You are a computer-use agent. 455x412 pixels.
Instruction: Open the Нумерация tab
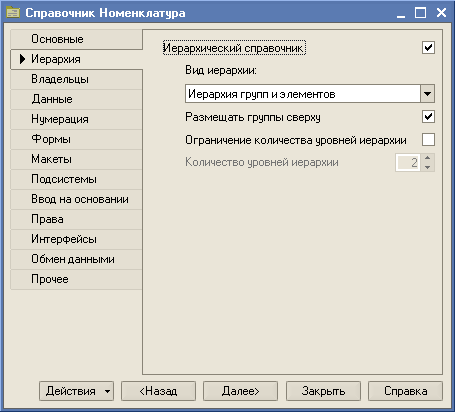(77, 119)
